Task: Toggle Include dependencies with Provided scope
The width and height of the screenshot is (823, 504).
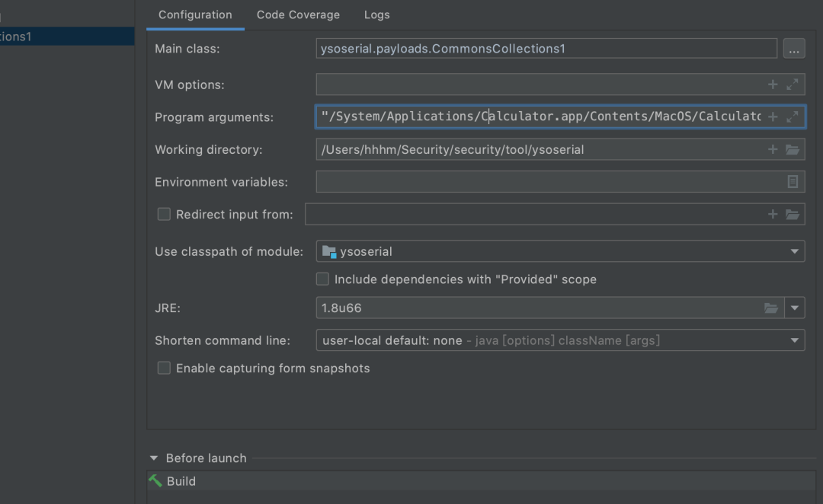Action: (x=322, y=279)
